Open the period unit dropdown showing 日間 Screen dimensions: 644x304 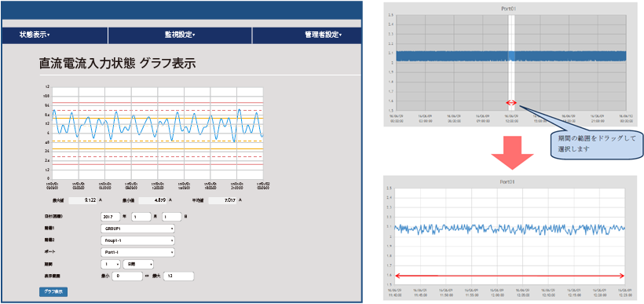pyautogui.click(x=138, y=264)
